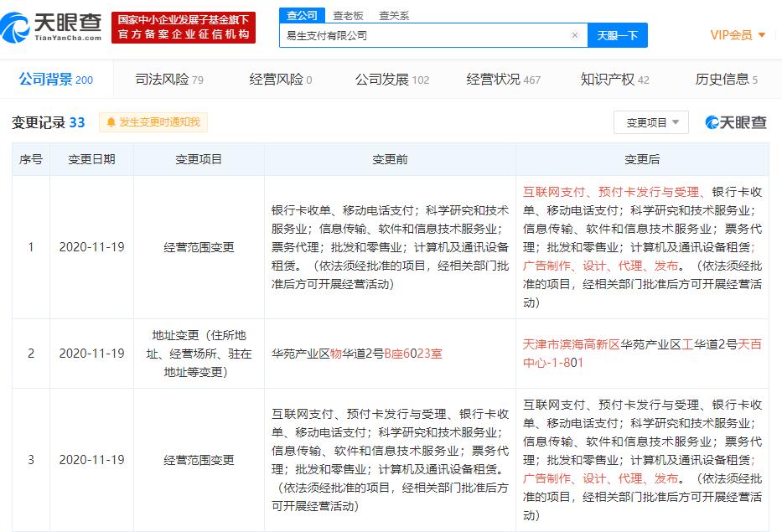This screenshot has width=782, height=532.
Task: Click the 变更前 column header
Action: (390, 159)
